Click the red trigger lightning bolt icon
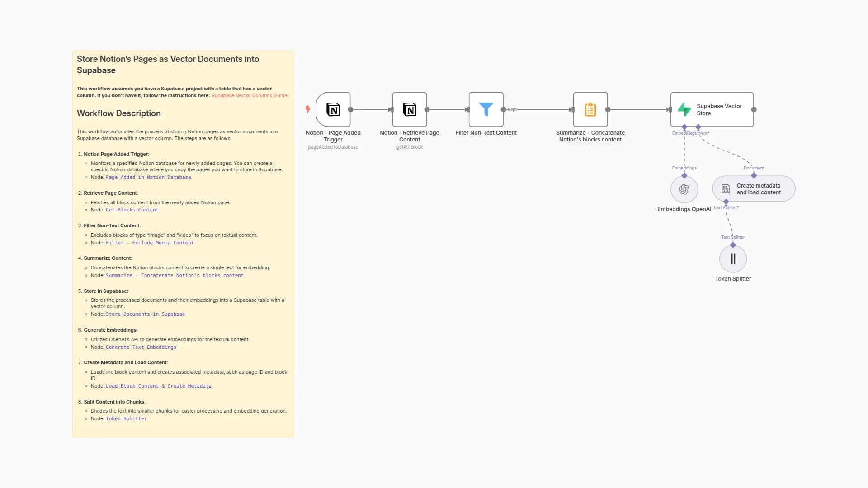The height and width of the screenshot is (488, 868). pyautogui.click(x=308, y=109)
